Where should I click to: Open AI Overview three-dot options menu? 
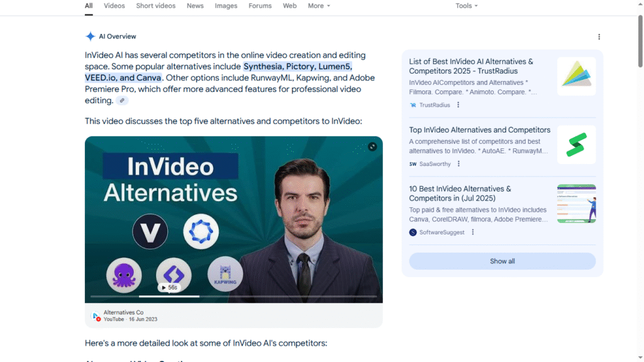point(599,37)
